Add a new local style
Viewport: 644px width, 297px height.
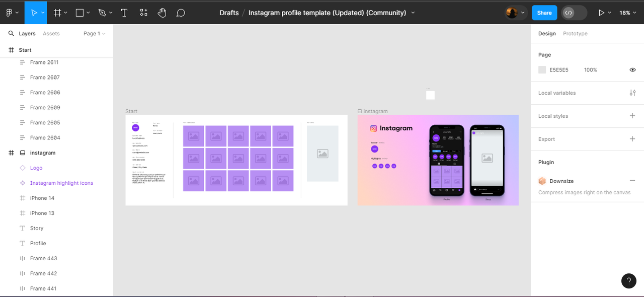pyautogui.click(x=632, y=116)
